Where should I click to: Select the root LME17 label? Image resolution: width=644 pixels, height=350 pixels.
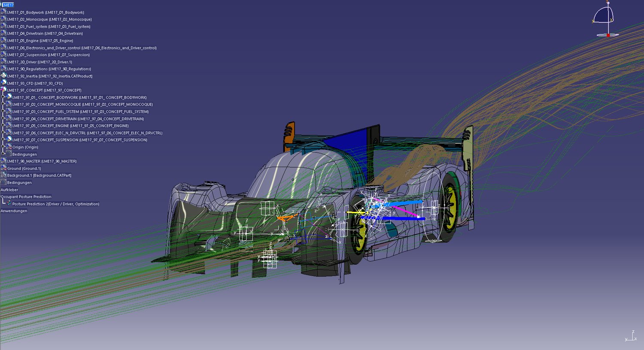tap(8, 5)
